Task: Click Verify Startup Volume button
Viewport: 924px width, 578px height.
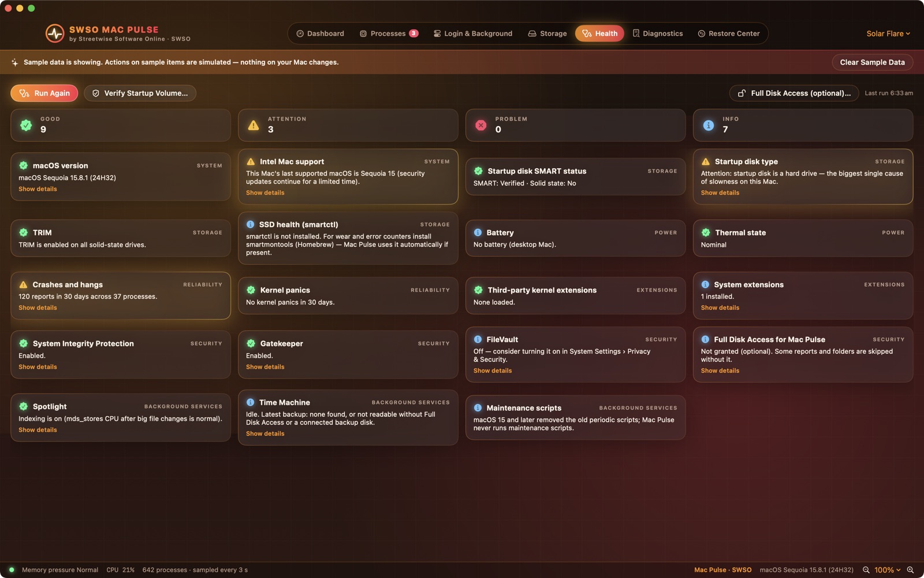Action: [x=140, y=93]
